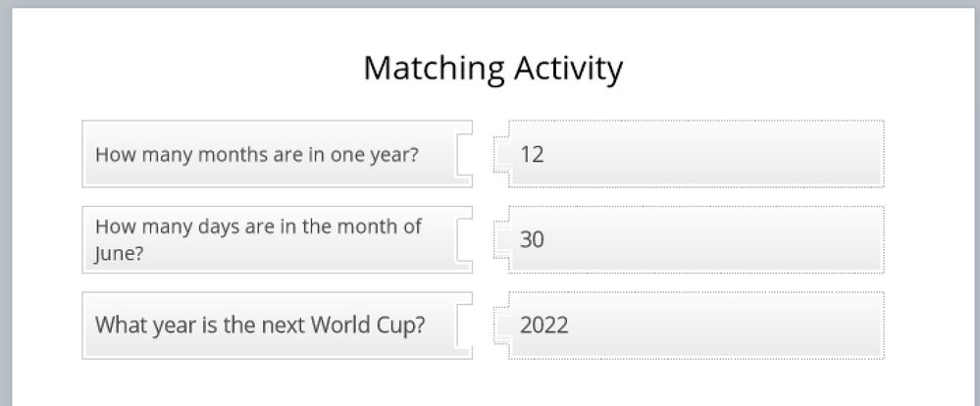This screenshot has width=980, height=406.
Task: Choose the answer tile labeled 12
Action: coord(696,154)
